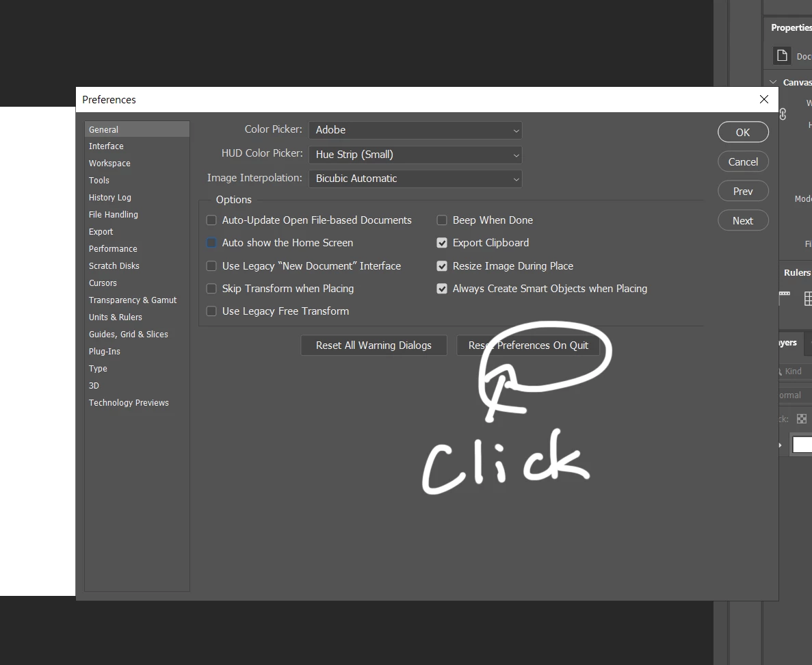This screenshot has height=665, width=812.
Task: Open the Color Picker dropdown
Action: pyautogui.click(x=415, y=130)
